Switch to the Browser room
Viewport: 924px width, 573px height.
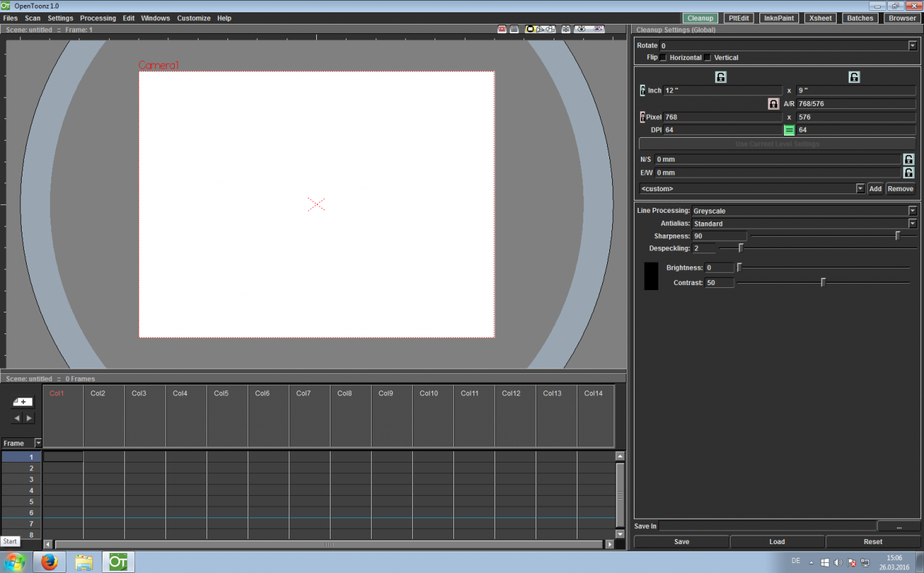pyautogui.click(x=902, y=18)
